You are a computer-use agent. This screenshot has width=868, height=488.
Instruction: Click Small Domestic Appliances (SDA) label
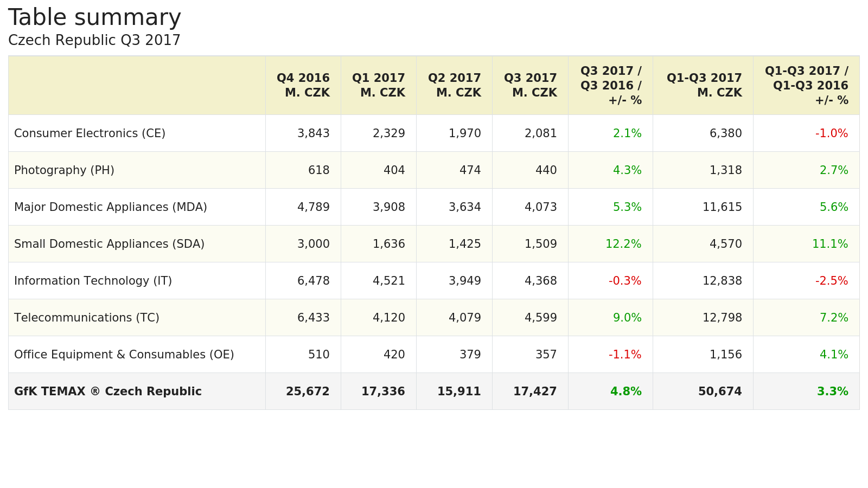pyautogui.click(x=109, y=244)
